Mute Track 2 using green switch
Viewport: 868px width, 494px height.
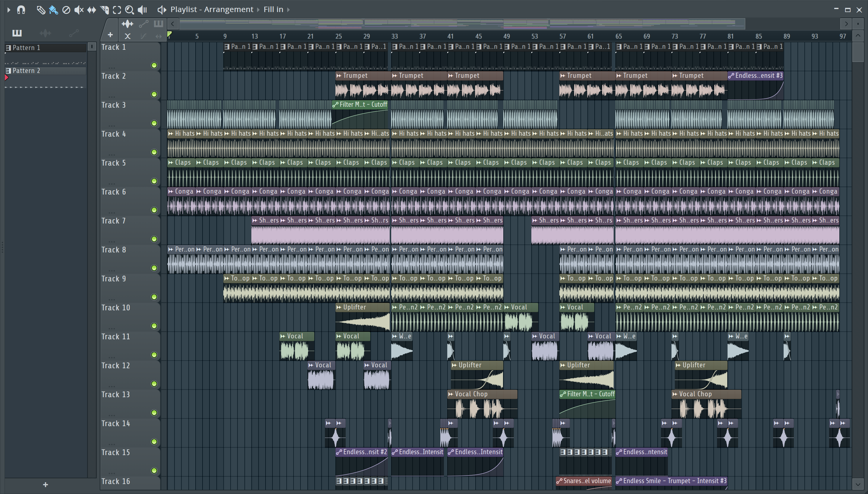tap(154, 94)
